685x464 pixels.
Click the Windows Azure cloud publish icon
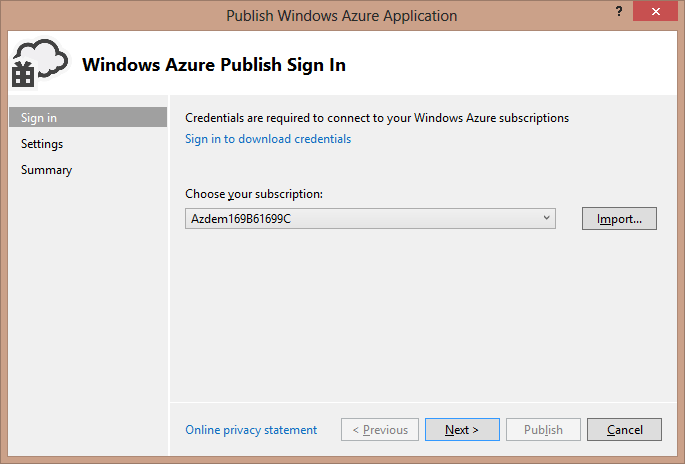40,63
